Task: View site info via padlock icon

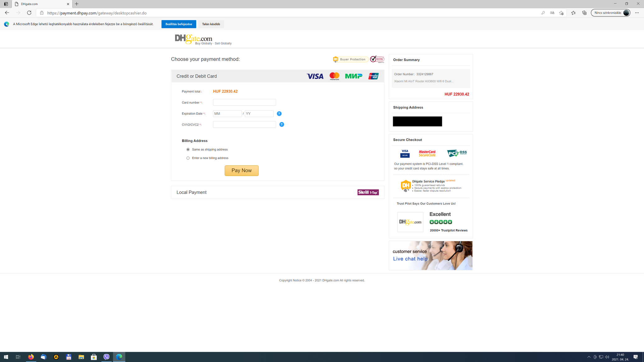Action: click(x=42, y=13)
